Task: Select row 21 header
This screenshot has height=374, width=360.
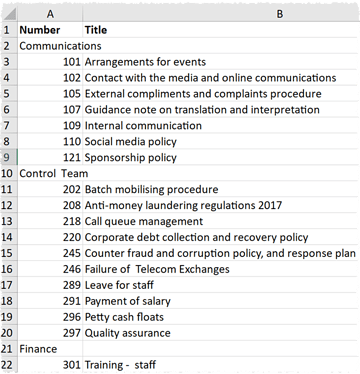Action: [9, 349]
